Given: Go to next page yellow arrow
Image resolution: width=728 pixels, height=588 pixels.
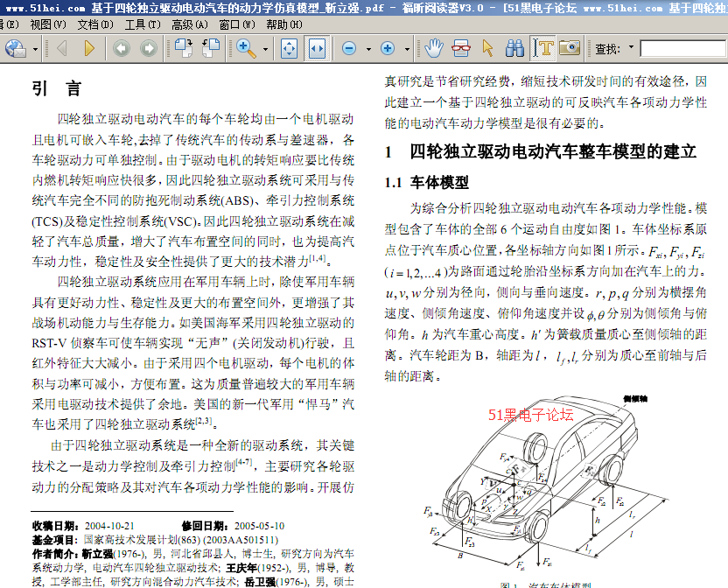Looking at the screenshot, I should pos(89,48).
